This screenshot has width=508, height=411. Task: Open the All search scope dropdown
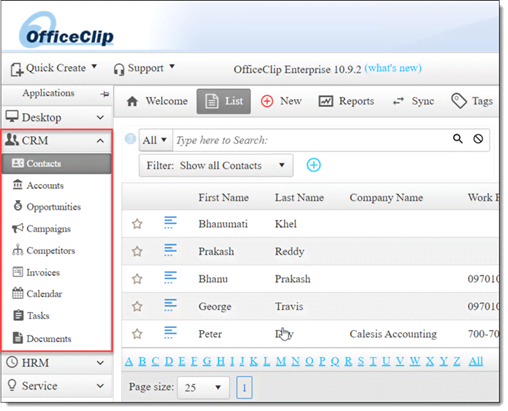pyautogui.click(x=155, y=140)
